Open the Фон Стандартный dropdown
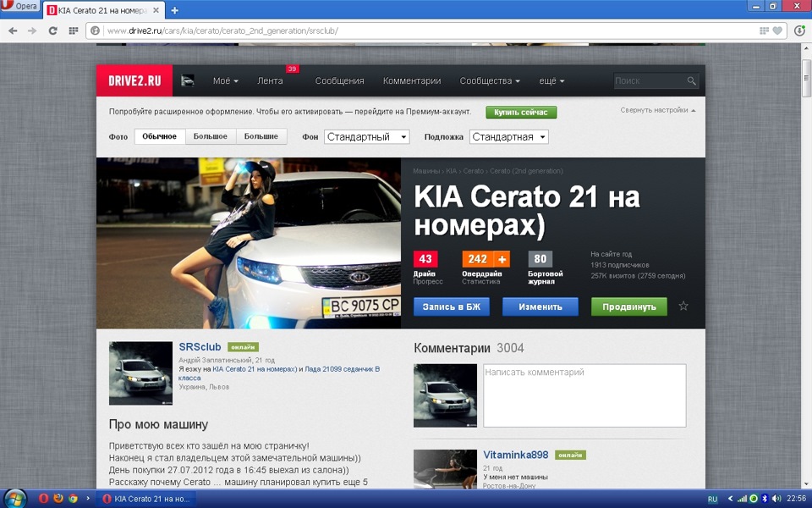This screenshot has width=812, height=508. click(366, 137)
